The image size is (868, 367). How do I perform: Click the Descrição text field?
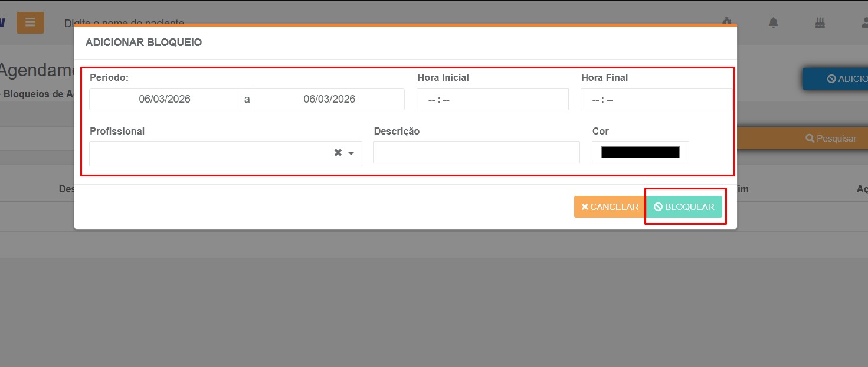476,152
